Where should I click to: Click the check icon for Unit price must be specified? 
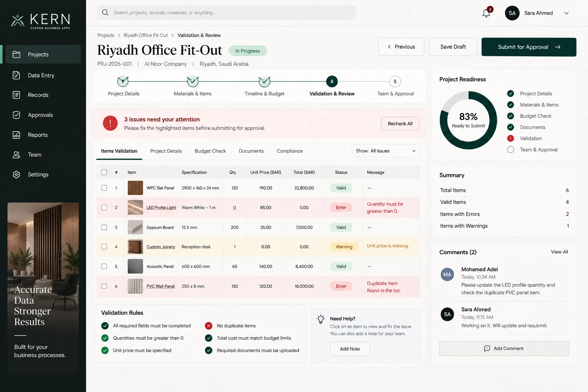coord(105,350)
